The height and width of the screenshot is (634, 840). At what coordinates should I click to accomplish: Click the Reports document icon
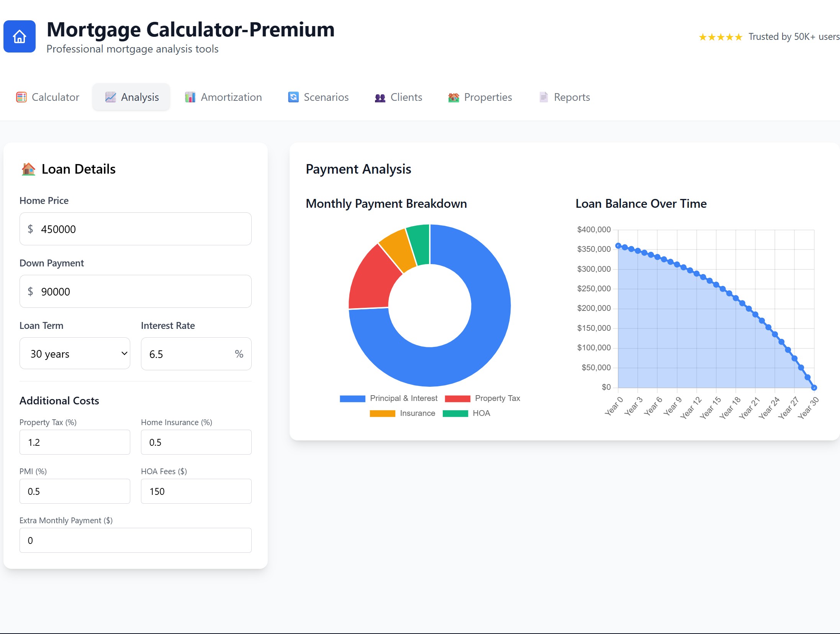543,97
